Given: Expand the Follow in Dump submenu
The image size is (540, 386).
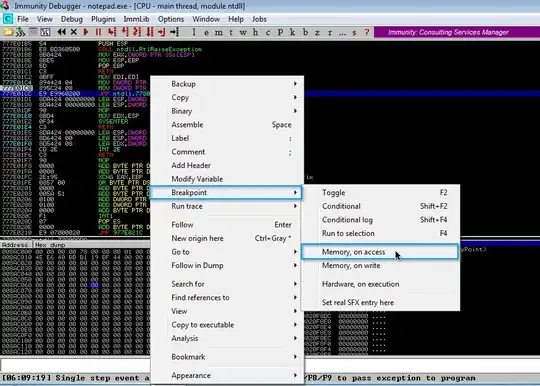Looking at the screenshot, I should tap(227, 265).
